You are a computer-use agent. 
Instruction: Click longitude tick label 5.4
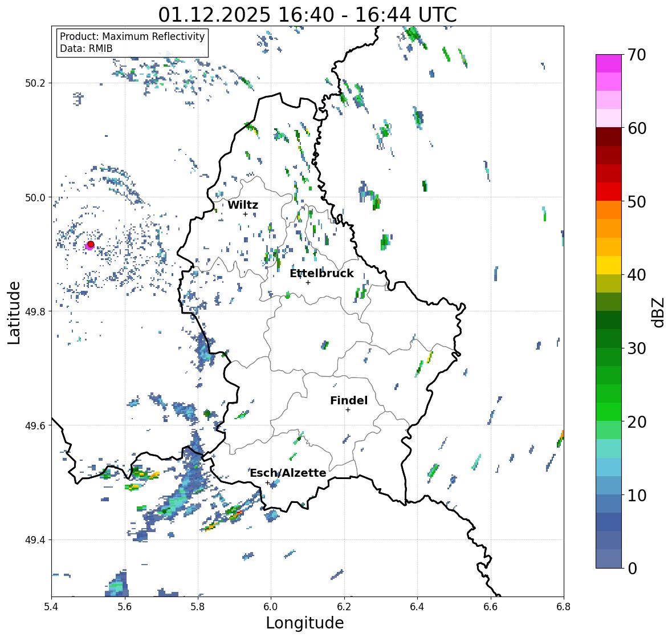51,607
